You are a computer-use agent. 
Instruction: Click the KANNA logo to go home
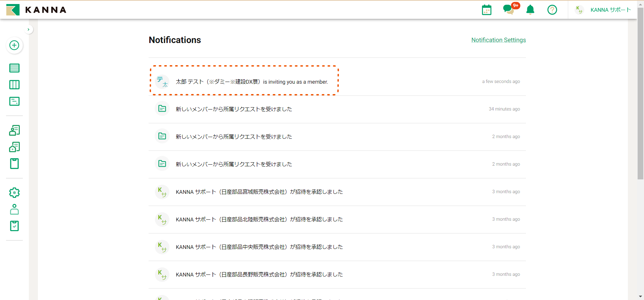coord(36,10)
